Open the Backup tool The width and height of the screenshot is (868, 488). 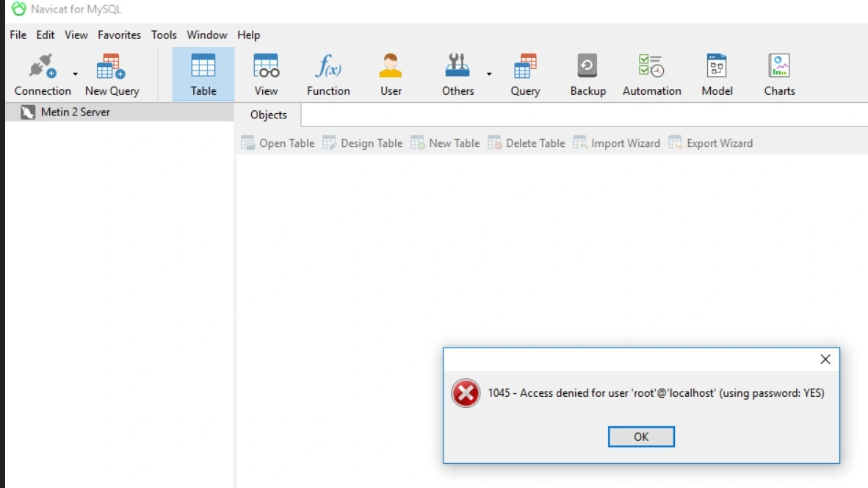(588, 74)
